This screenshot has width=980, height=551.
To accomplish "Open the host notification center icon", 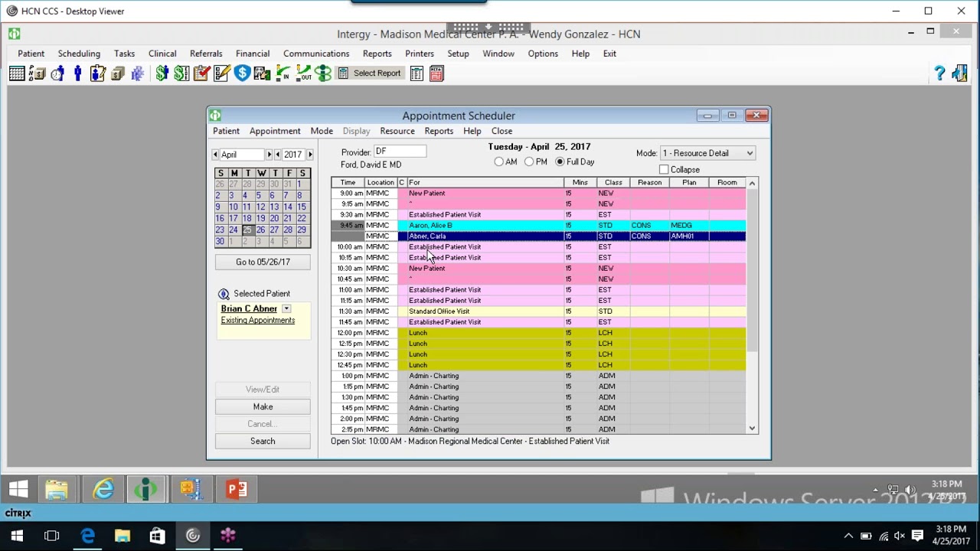I will click(917, 536).
